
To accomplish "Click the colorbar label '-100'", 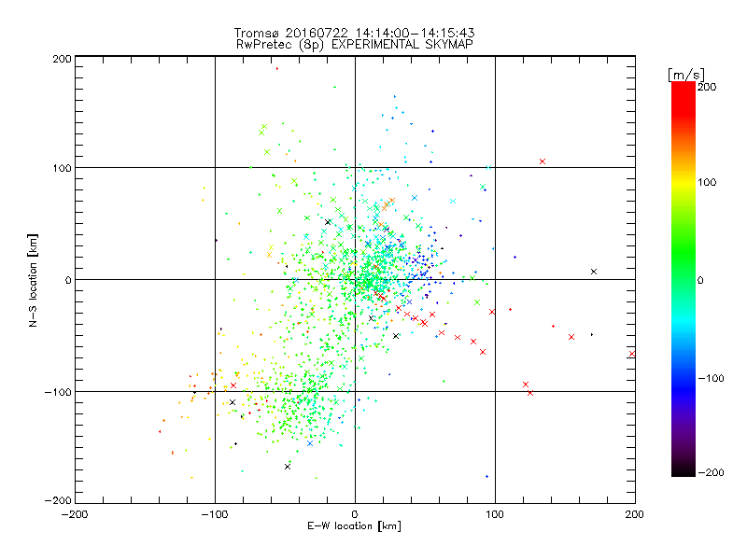I will (711, 378).
